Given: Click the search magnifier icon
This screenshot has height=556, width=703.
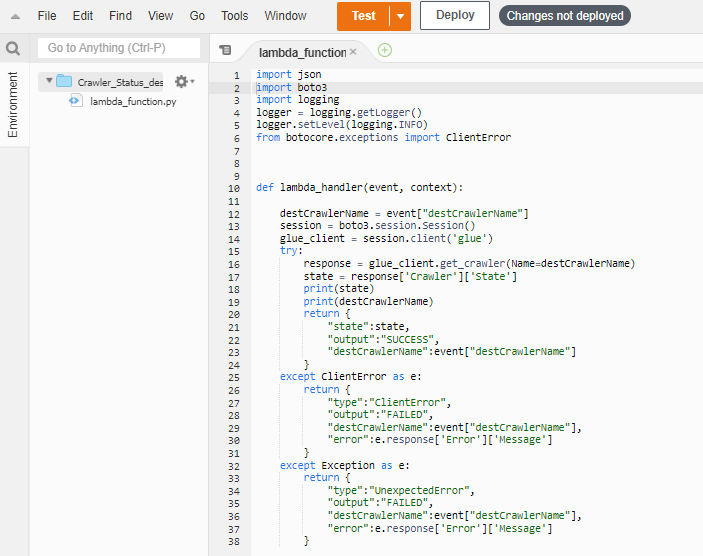Looking at the screenshot, I should (x=13, y=48).
